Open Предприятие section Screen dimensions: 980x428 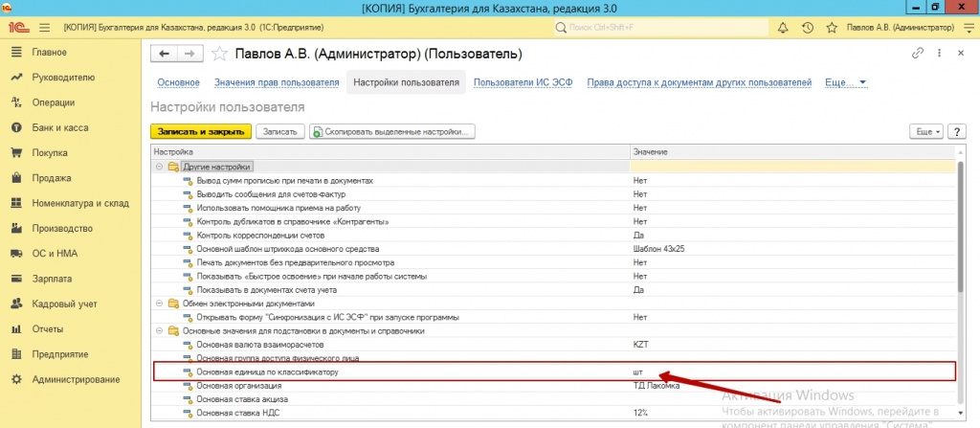(x=59, y=354)
